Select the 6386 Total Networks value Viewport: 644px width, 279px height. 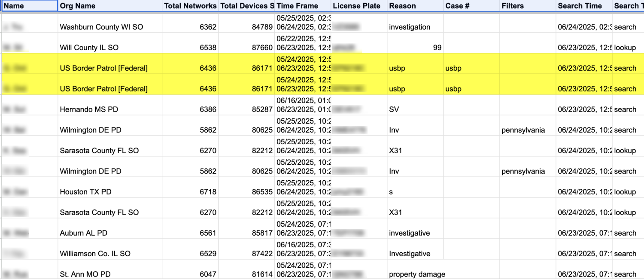click(190, 105)
